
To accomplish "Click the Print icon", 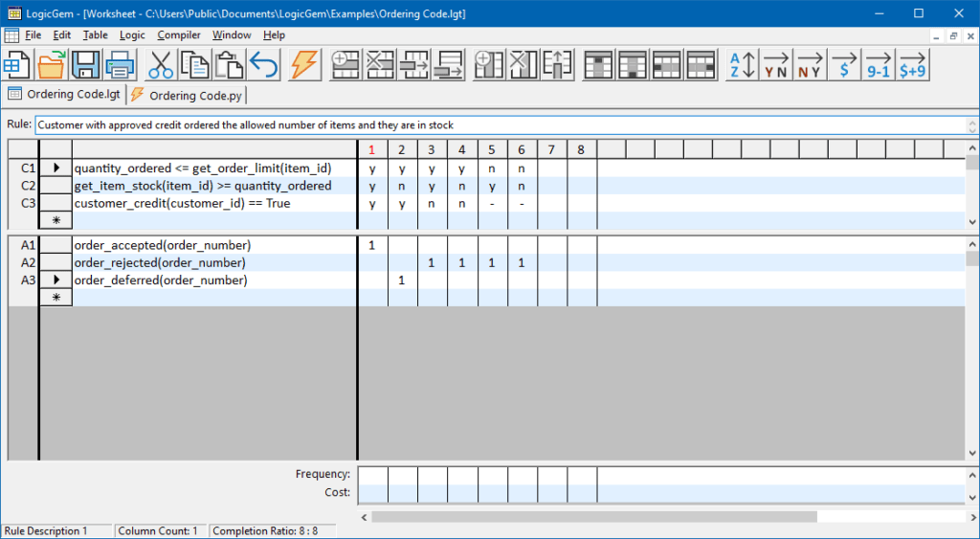I will point(120,65).
